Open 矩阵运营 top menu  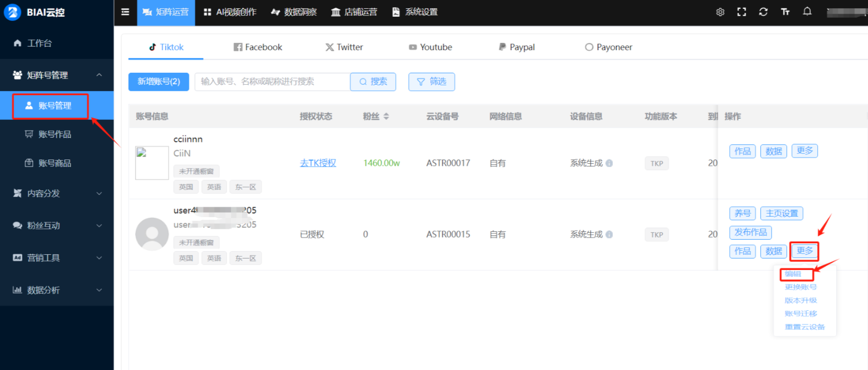tap(166, 13)
